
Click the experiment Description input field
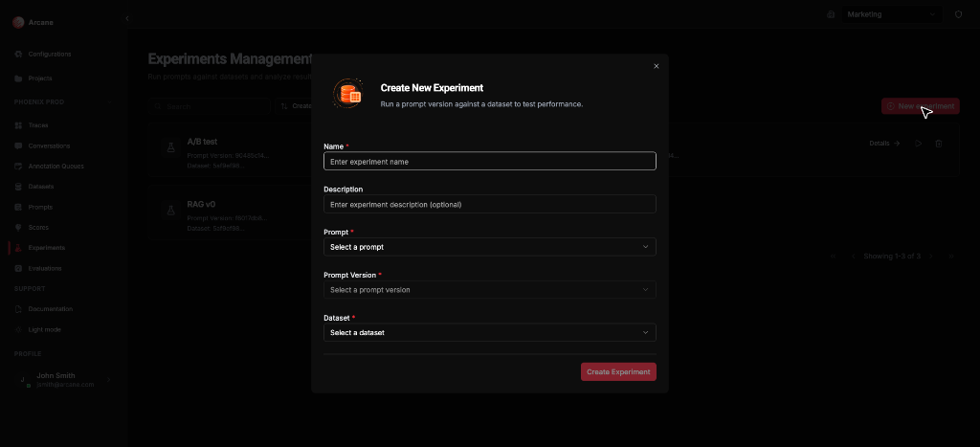coord(489,204)
